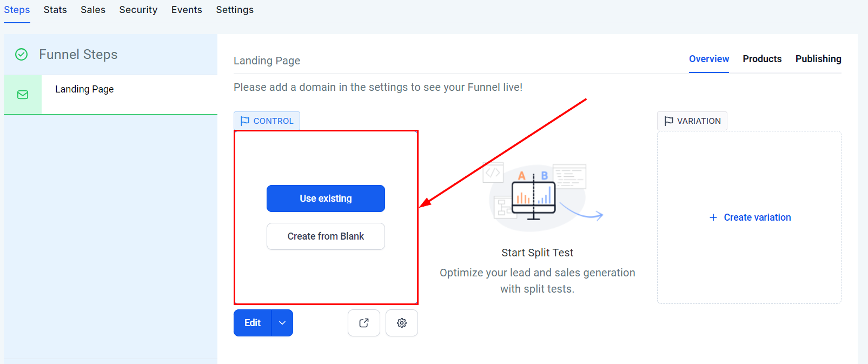Go to the Security tab
This screenshot has height=364, width=868.
(138, 10)
